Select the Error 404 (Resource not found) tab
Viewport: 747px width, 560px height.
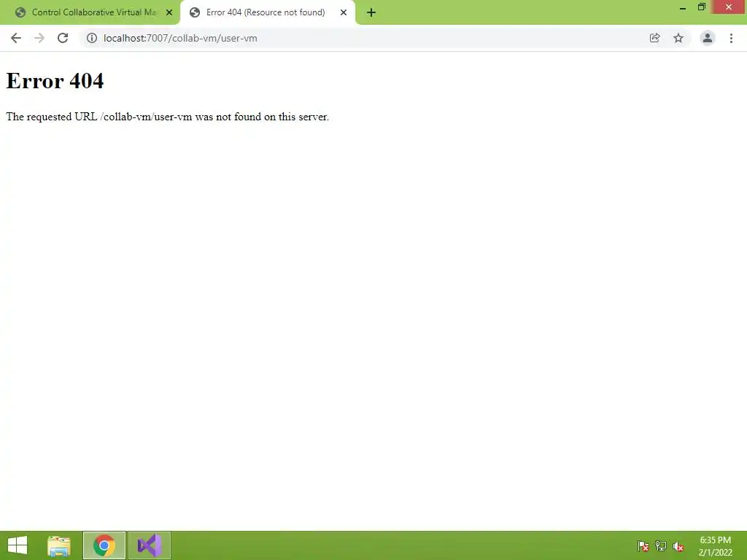coord(265,12)
